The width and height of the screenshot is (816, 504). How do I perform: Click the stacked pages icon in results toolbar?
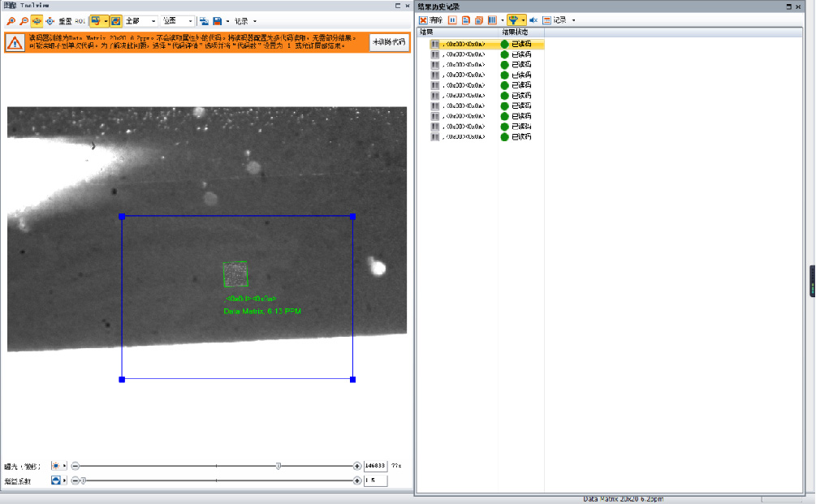coord(479,20)
